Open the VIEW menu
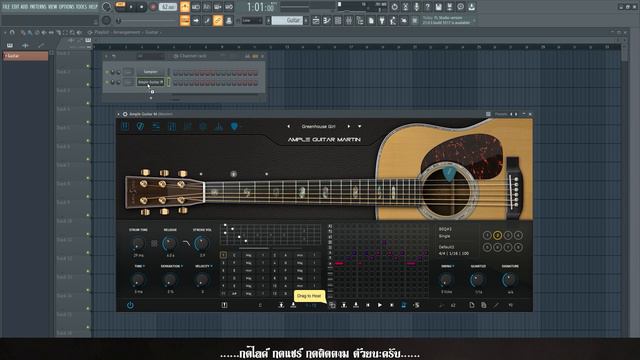Screen dimensions: 640x360 point(53,7)
